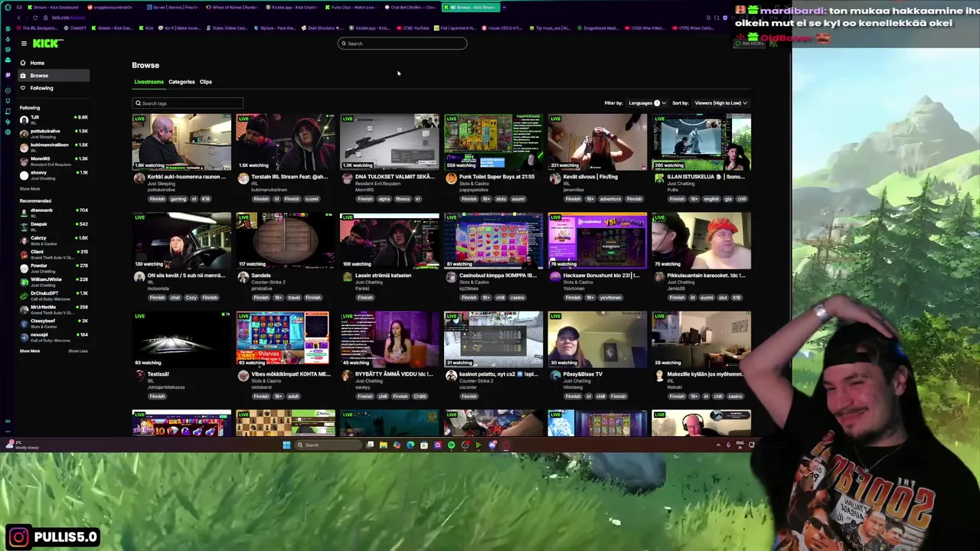Open the Punk Toilet Super Buys stream thumbnail
Image resolution: width=980 pixels, height=551 pixels.
click(494, 142)
